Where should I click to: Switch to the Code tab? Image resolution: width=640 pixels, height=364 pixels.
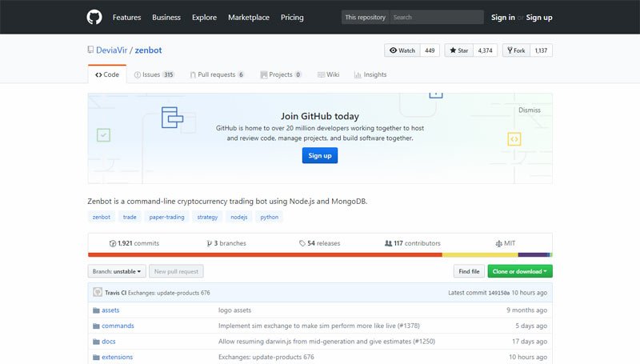(107, 74)
